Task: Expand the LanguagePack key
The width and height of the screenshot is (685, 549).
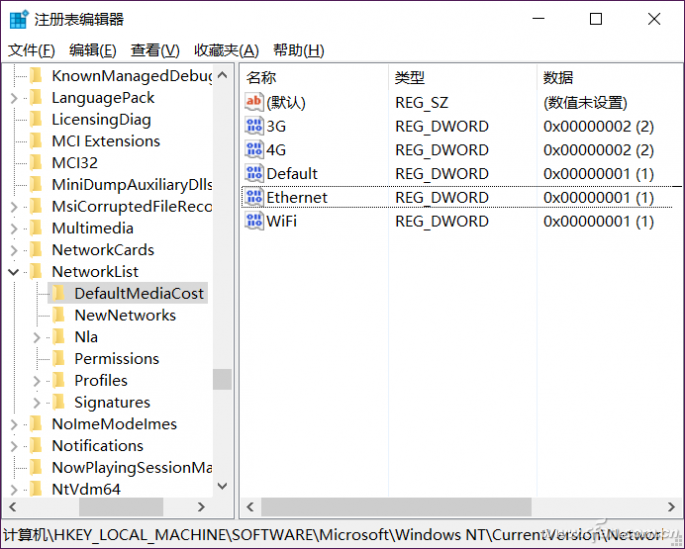Action: tap(14, 98)
